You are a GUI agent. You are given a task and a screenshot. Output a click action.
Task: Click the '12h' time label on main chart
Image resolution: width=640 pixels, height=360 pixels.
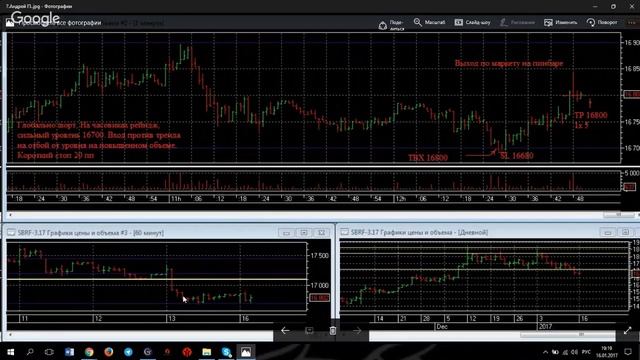pos(400,199)
